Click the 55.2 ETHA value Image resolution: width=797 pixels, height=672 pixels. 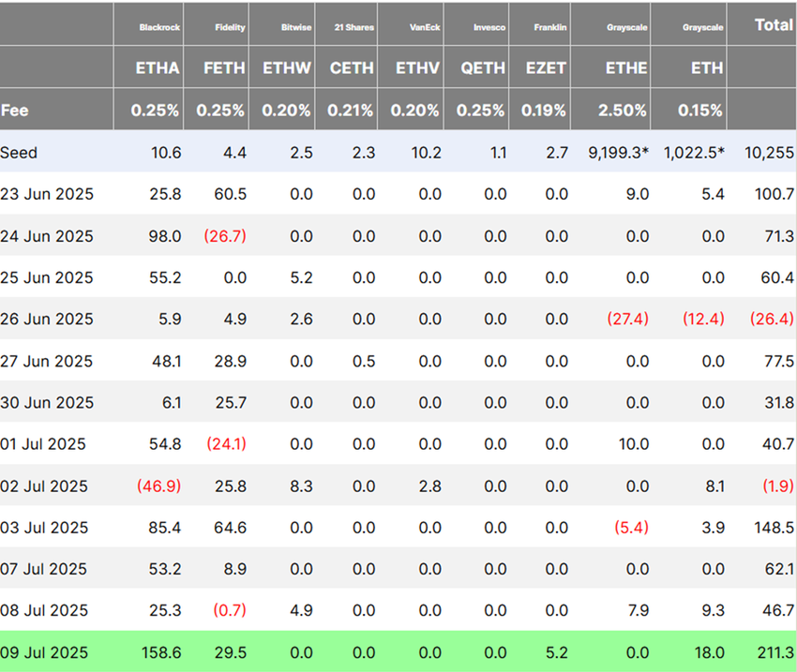pyautogui.click(x=165, y=277)
